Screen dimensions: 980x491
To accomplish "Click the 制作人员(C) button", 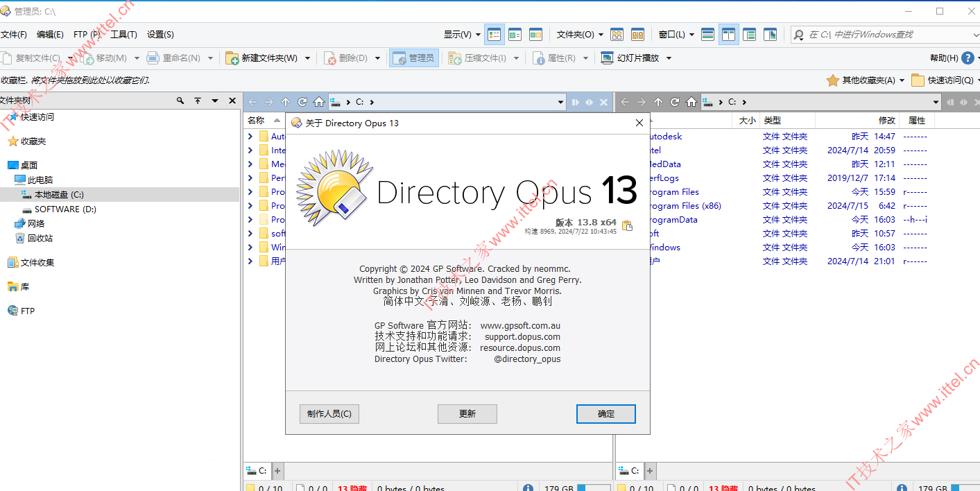I will pos(329,413).
